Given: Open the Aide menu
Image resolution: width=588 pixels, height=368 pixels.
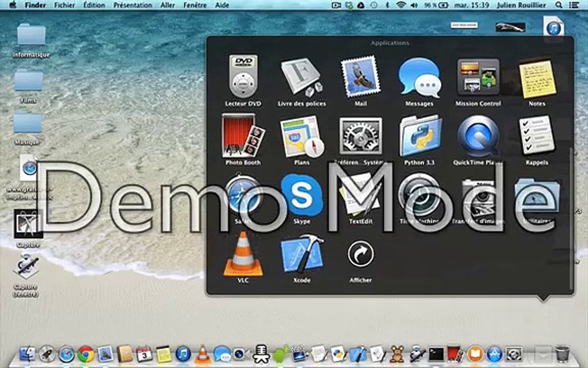Looking at the screenshot, I should pos(222,5).
